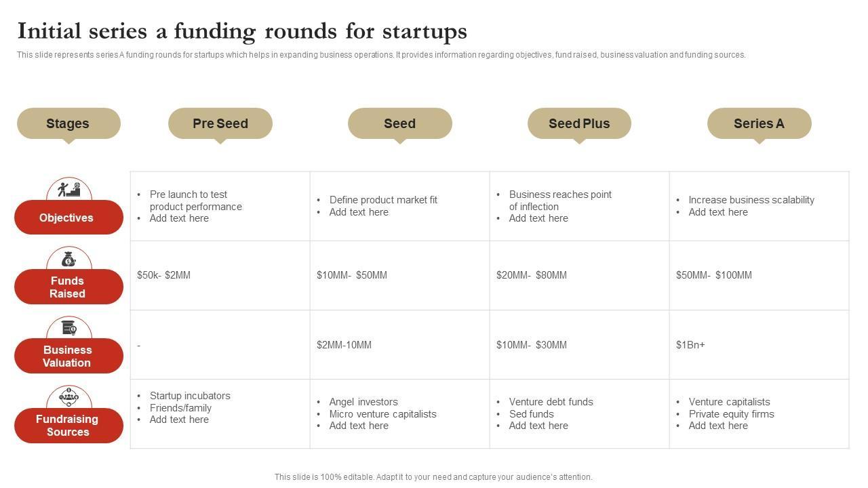Click the Series A header pill
This screenshot has height=488, width=868.
click(x=759, y=123)
